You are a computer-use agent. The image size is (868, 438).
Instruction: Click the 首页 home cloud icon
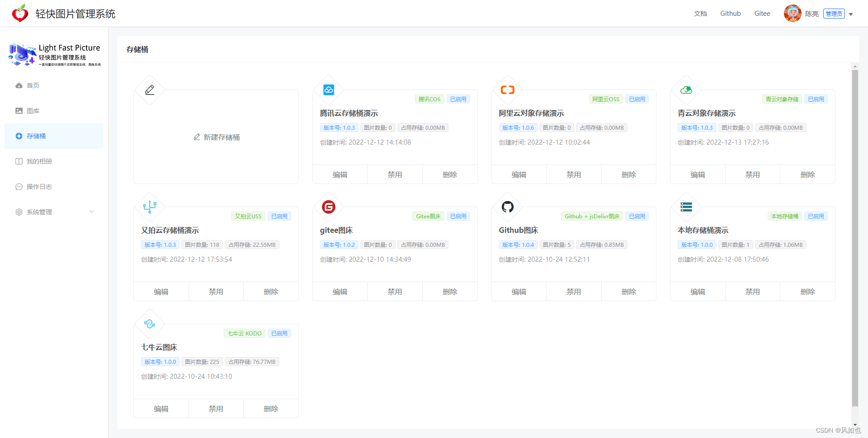tap(19, 85)
